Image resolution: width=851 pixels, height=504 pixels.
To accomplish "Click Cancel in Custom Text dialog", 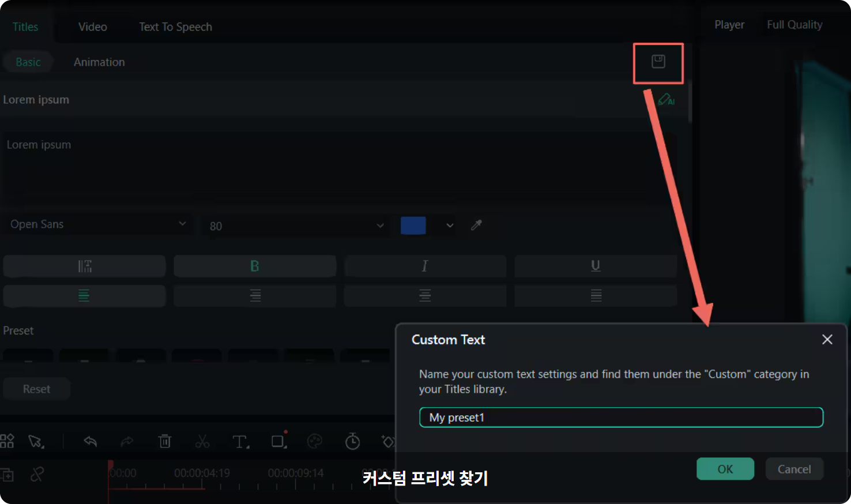I will (x=794, y=469).
